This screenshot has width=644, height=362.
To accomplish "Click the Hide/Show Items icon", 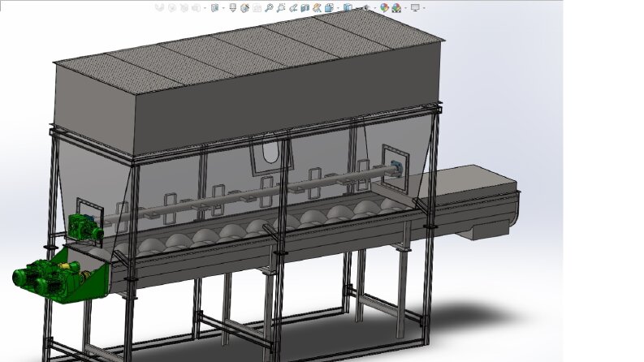I will click(x=366, y=7).
